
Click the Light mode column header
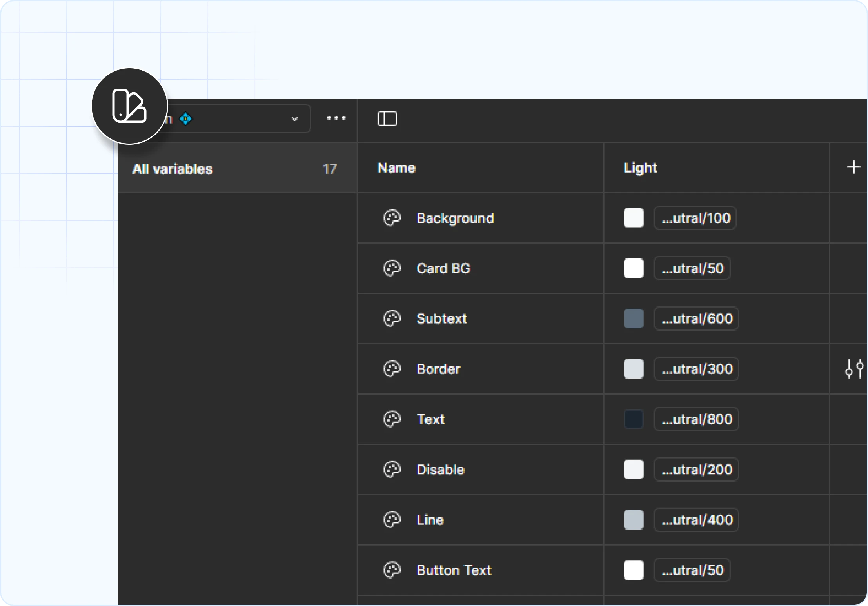tap(640, 168)
